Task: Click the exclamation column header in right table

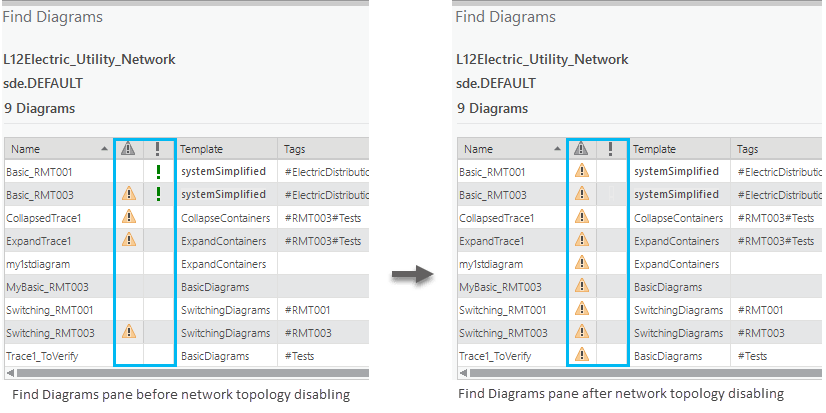Action: [x=611, y=149]
